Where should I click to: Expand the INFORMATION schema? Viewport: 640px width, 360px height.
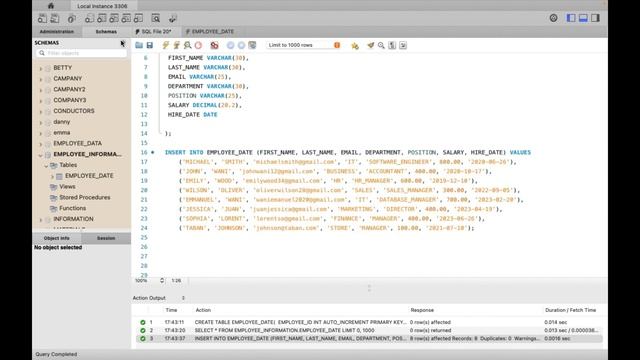[x=41, y=220]
